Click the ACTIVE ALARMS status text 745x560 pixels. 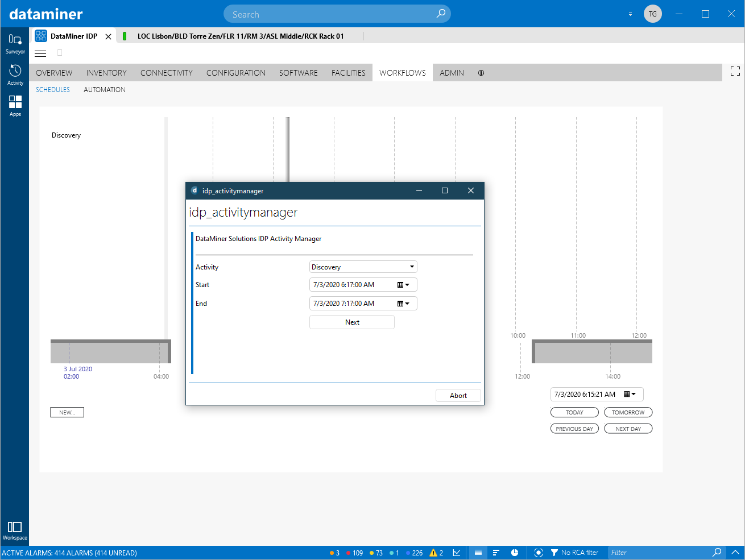pos(69,553)
